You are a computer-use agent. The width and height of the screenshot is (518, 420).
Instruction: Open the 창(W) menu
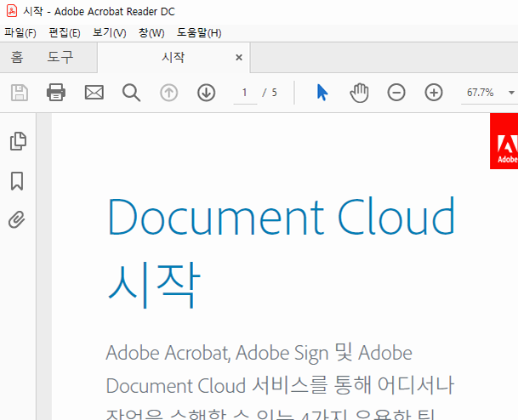[x=151, y=32]
